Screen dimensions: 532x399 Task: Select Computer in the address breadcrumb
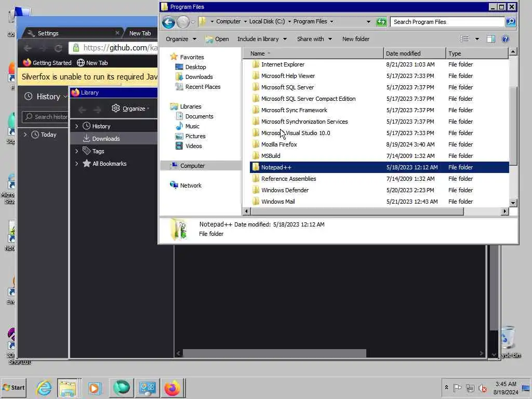click(229, 21)
